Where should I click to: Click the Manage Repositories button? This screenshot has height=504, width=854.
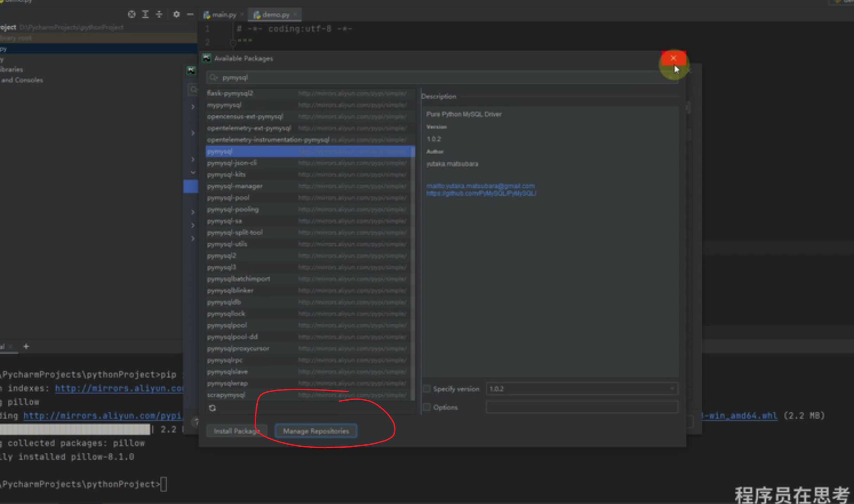pos(316,431)
